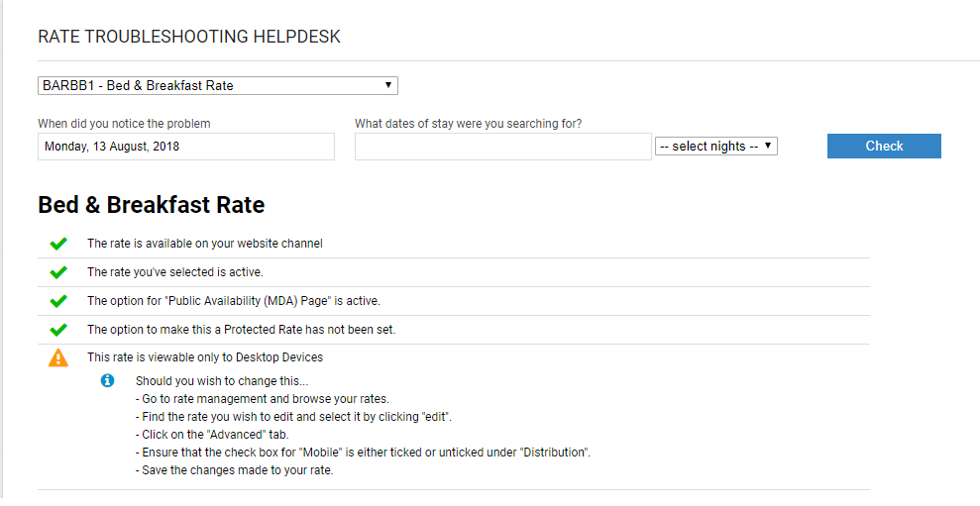Click the empty dates of stay field
This screenshot has width=980, height=506.
[503, 147]
